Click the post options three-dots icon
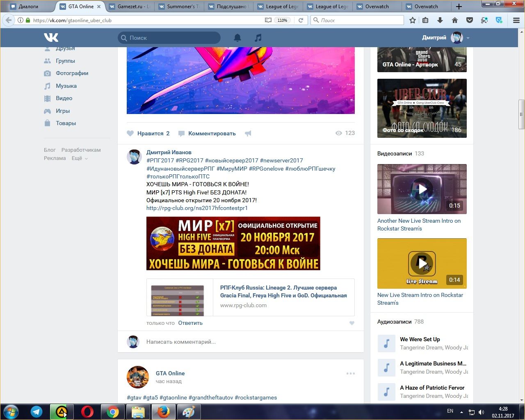 tap(350, 374)
